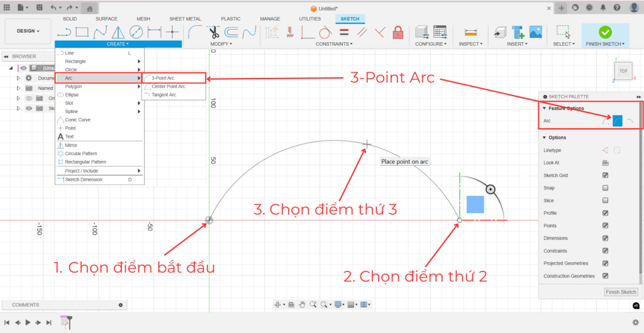Enable the Snap checkbox

tap(605, 188)
